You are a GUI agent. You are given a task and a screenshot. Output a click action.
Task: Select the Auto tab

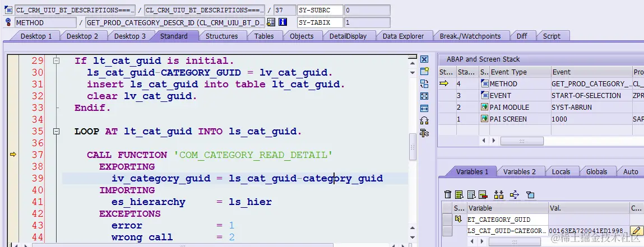click(631, 171)
